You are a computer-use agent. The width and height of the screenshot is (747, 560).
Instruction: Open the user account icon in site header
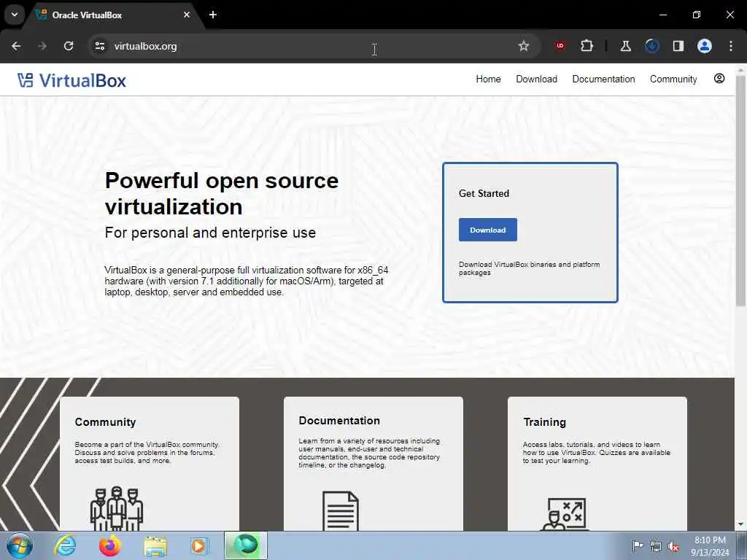point(719,79)
